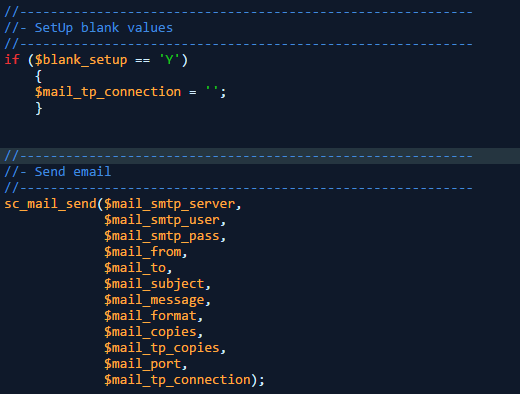This screenshot has width=520, height=394.
Task: Click the $mail_smtp_pass argument
Action: pos(162,236)
